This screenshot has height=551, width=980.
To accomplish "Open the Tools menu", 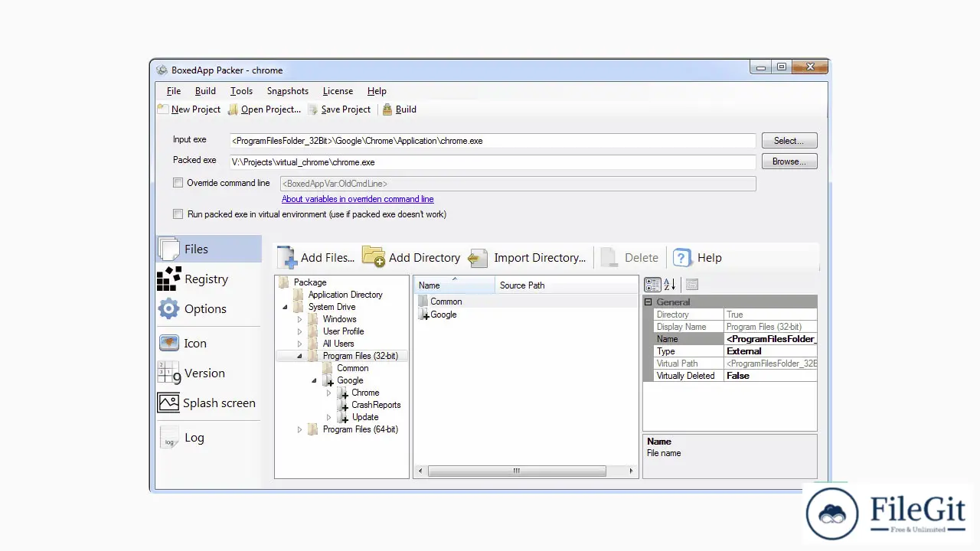I will click(241, 91).
